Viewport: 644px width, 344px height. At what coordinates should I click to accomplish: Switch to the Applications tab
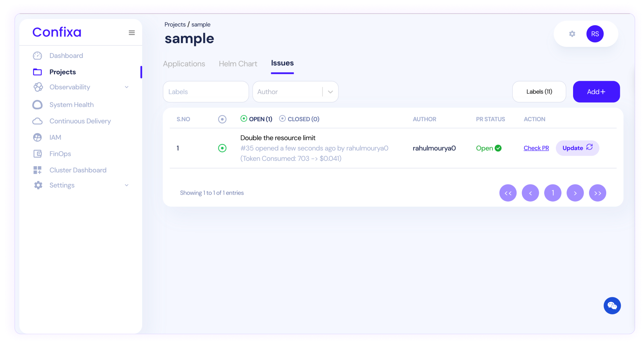point(184,64)
